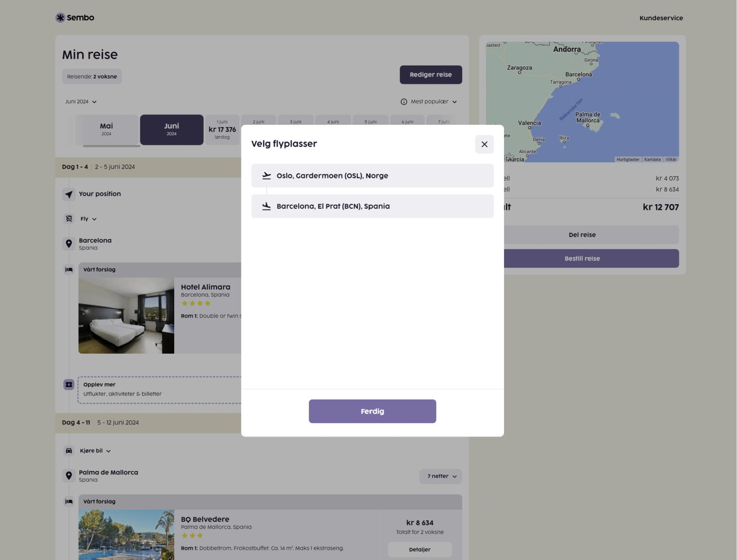This screenshot has height=560, width=737.
Task: Open Kundeservice link
Action: coord(661,18)
